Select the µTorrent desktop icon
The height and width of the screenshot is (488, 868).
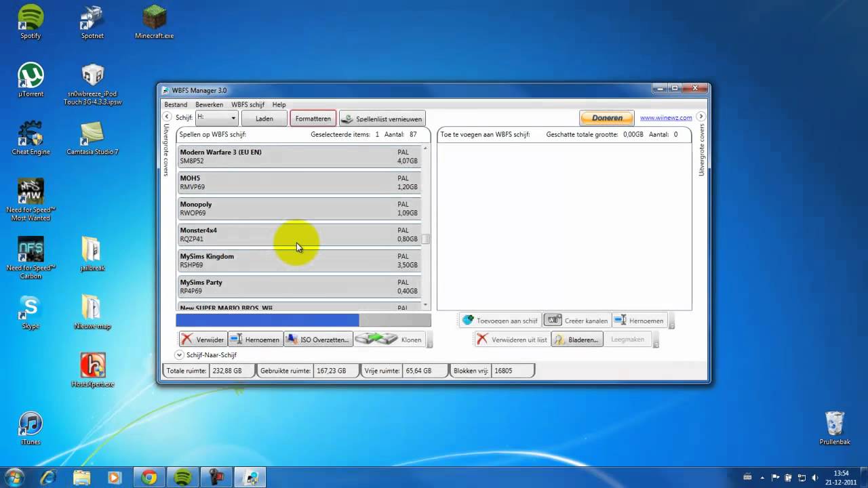click(x=31, y=81)
